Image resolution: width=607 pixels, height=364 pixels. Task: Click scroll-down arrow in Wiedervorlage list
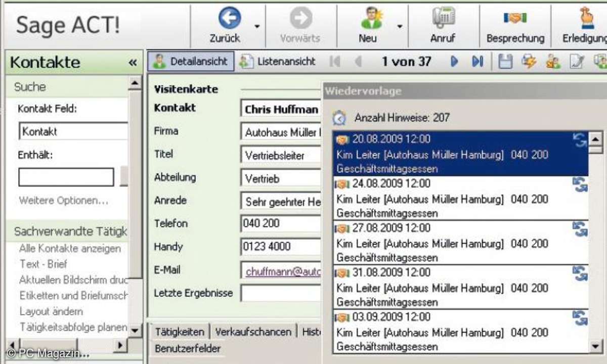[x=596, y=346]
